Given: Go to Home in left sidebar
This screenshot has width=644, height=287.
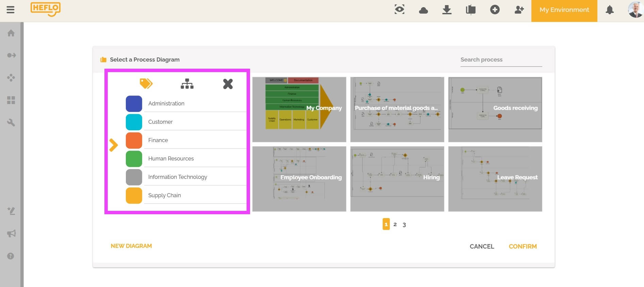Looking at the screenshot, I should click(x=11, y=33).
